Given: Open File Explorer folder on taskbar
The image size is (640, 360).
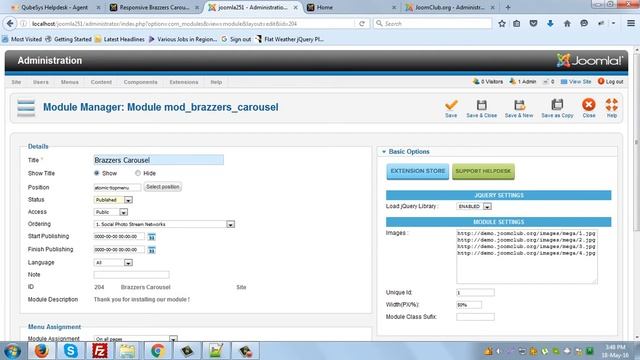Looking at the screenshot, I should [127, 351].
